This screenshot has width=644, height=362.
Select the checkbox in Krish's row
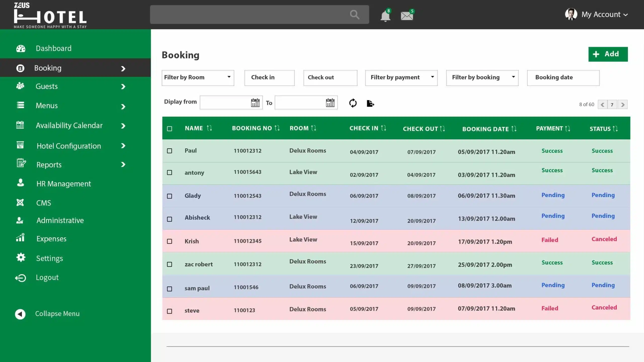pos(170,241)
